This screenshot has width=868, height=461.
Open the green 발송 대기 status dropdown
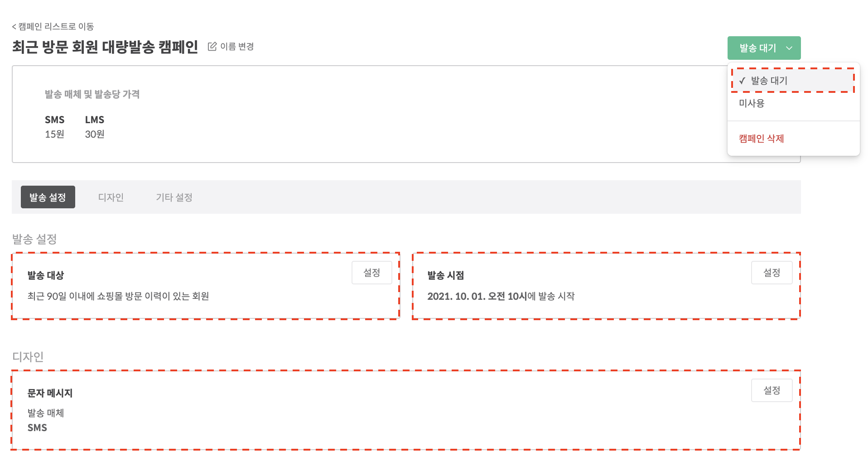click(x=757, y=48)
